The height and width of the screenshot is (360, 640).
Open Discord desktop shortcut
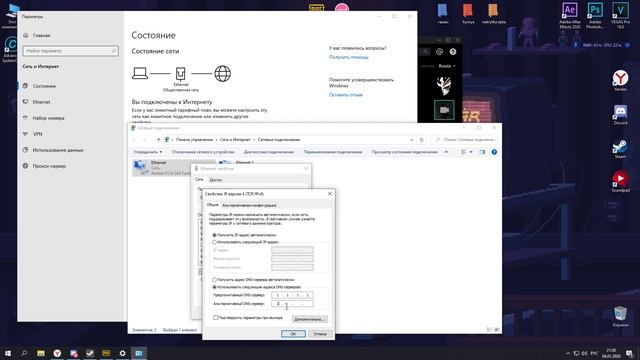pos(620,114)
